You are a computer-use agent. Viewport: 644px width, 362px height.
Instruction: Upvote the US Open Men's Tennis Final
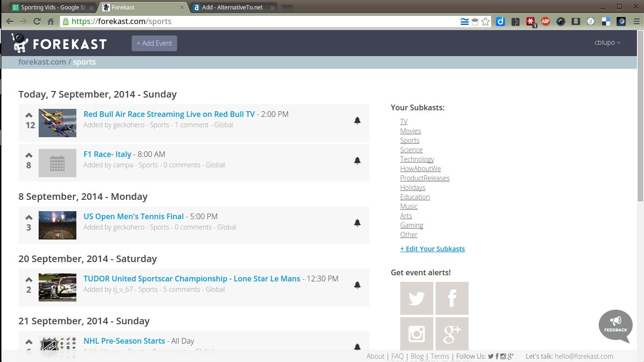pos(29,218)
